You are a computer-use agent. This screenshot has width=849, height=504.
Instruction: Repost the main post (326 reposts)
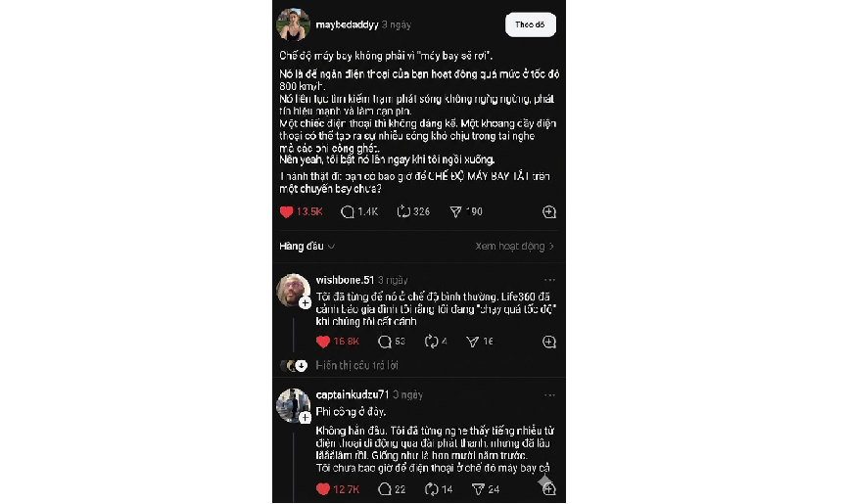[x=403, y=211]
